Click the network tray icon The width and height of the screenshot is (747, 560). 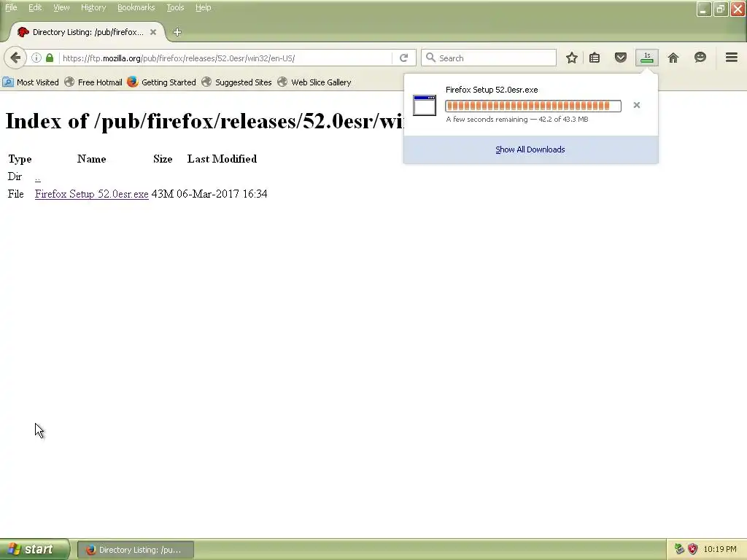pos(679,549)
